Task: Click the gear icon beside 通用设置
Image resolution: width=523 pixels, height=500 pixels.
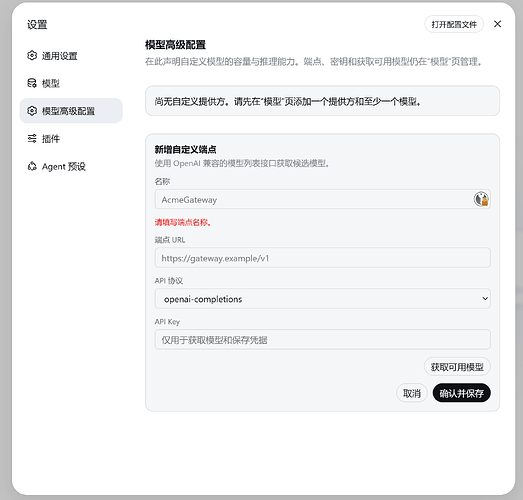Action: click(x=32, y=55)
